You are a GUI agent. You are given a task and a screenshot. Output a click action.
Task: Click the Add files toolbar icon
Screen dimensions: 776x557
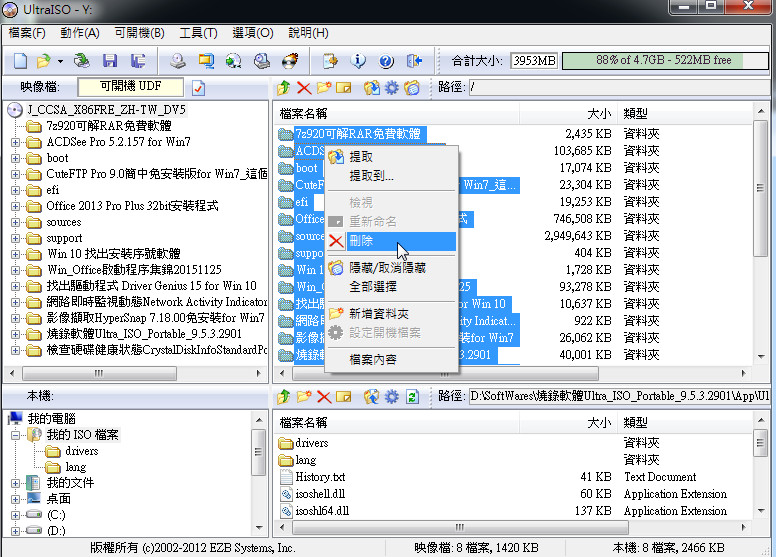pos(330,61)
